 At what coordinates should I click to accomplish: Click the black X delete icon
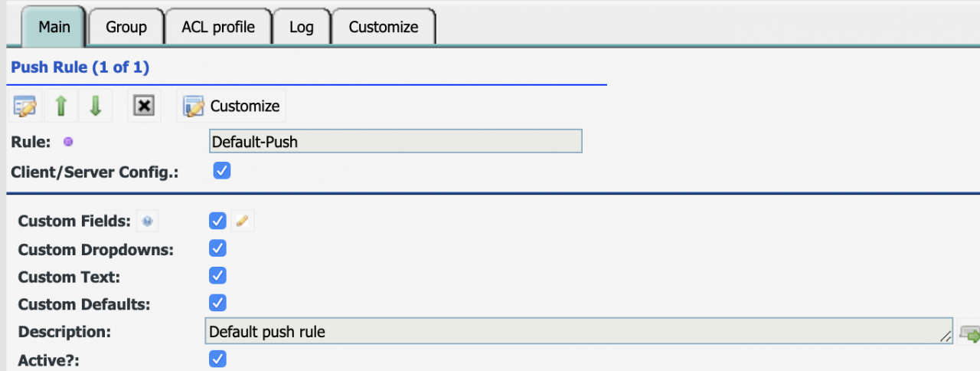click(x=143, y=106)
